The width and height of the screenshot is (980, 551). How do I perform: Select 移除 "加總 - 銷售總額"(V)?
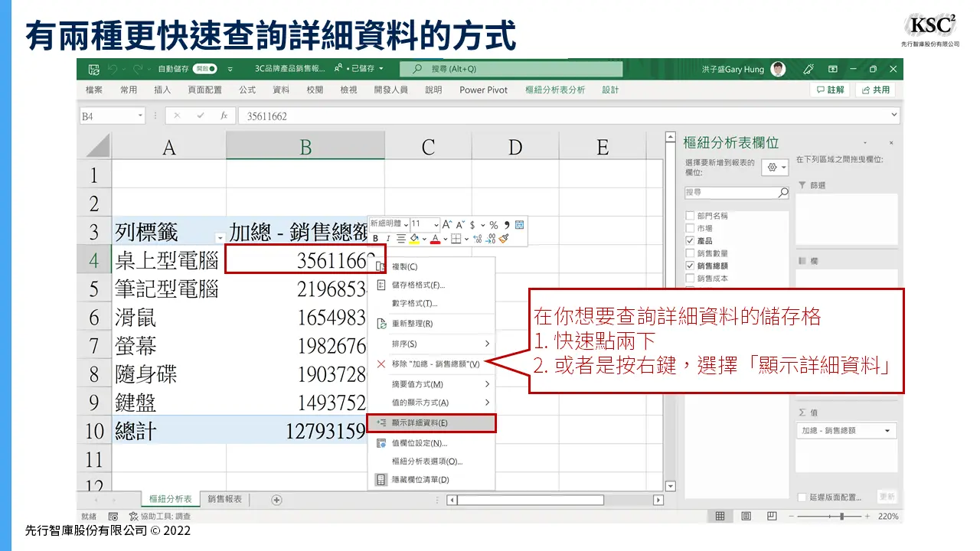coord(431,364)
